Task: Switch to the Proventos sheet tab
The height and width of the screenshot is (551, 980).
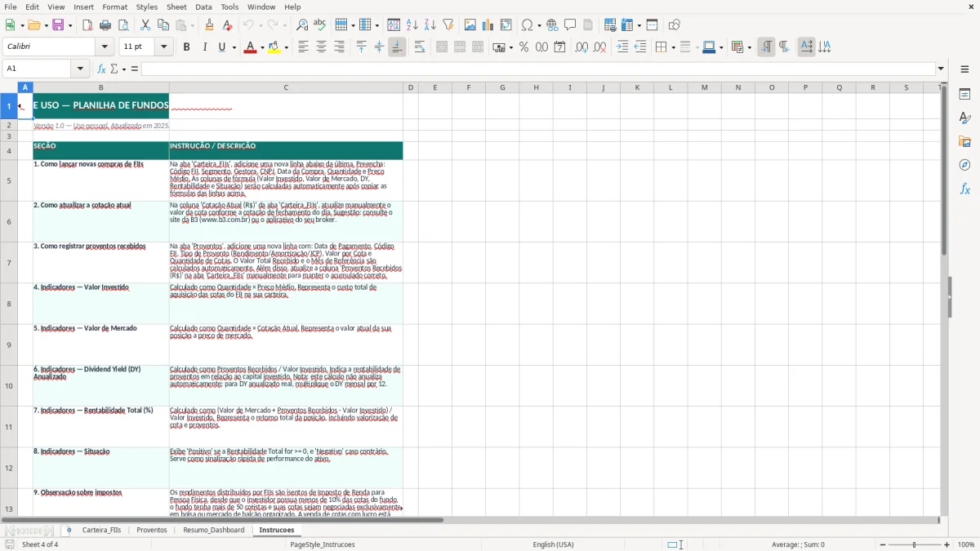Action: tap(151, 530)
